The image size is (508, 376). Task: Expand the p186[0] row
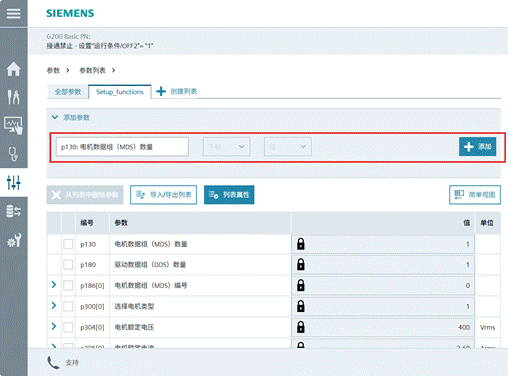pos(54,285)
